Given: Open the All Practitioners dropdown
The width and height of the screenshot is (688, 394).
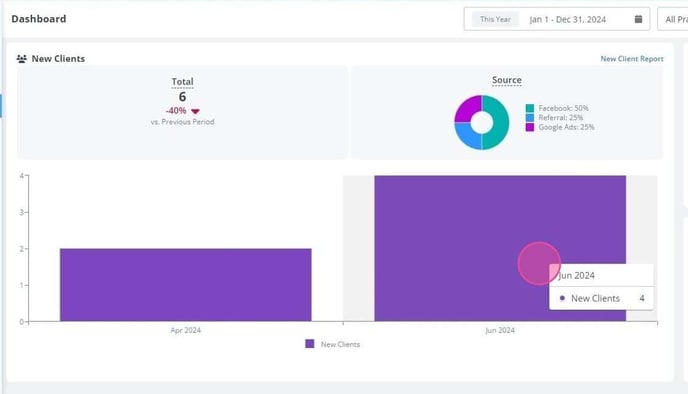Looking at the screenshot, I should tap(673, 19).
